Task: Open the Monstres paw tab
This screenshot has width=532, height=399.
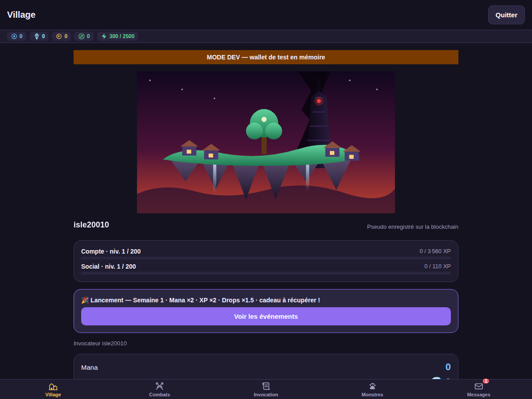Action: (x=372, y=390)
